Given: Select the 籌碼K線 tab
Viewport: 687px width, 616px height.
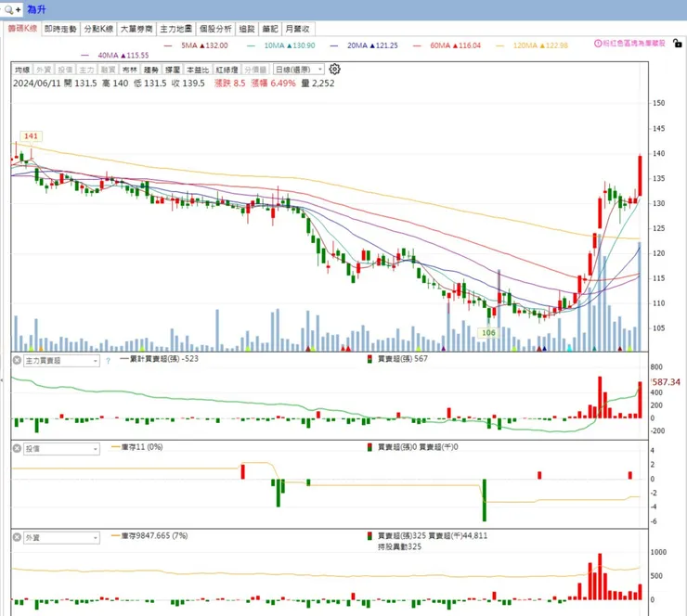Looking at the screenshot, I should click(x=22, y=29).
